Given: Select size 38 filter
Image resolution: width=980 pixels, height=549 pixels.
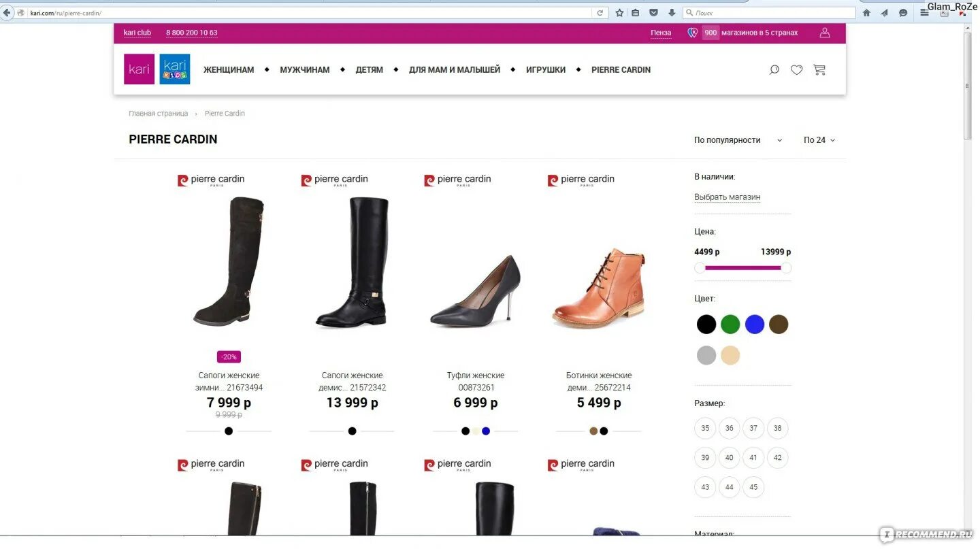Looking at the screenshot, I should pos(778,429).
